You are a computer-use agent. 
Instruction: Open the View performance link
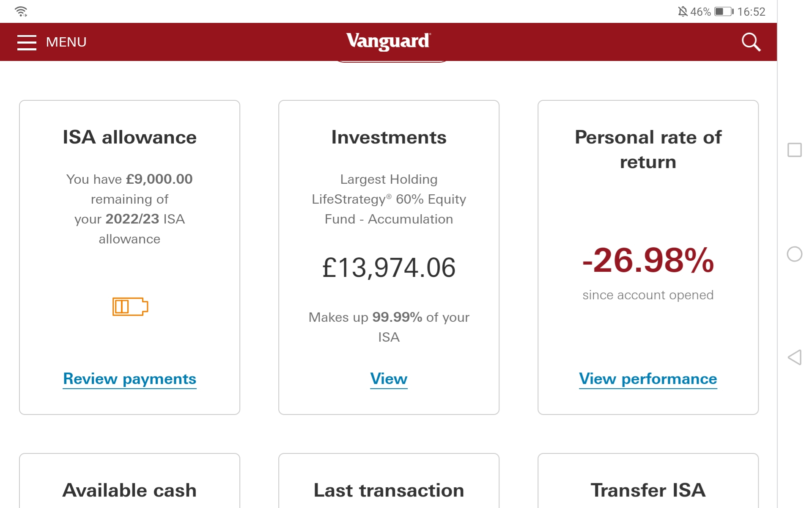coord(648,379)
